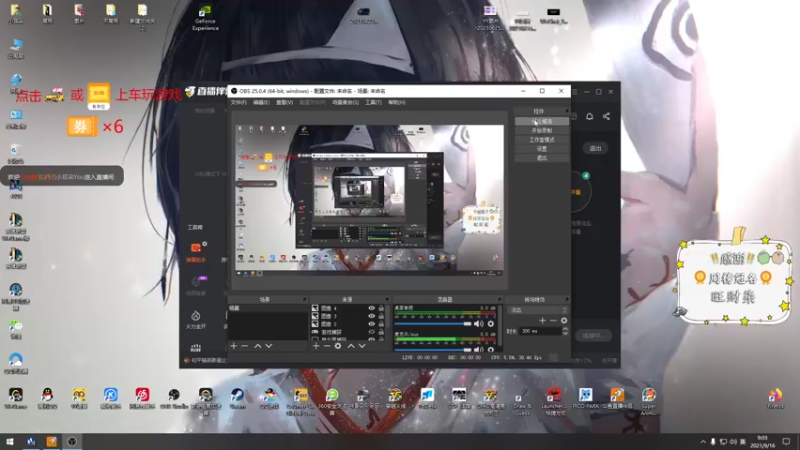The width and height of the screenshot is (800, 450).
Task: Open notifications bell in 直播伴侣 window
Action: click(589, 116)
